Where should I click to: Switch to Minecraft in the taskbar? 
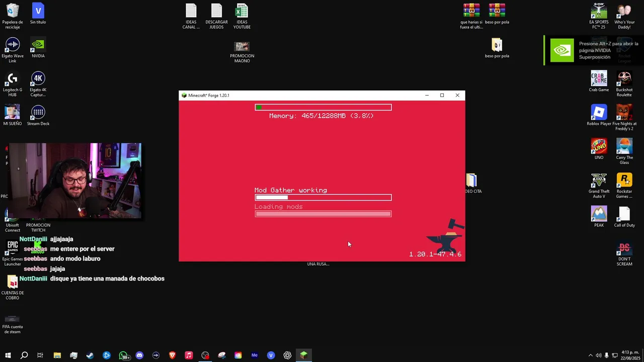click(304, 355)
